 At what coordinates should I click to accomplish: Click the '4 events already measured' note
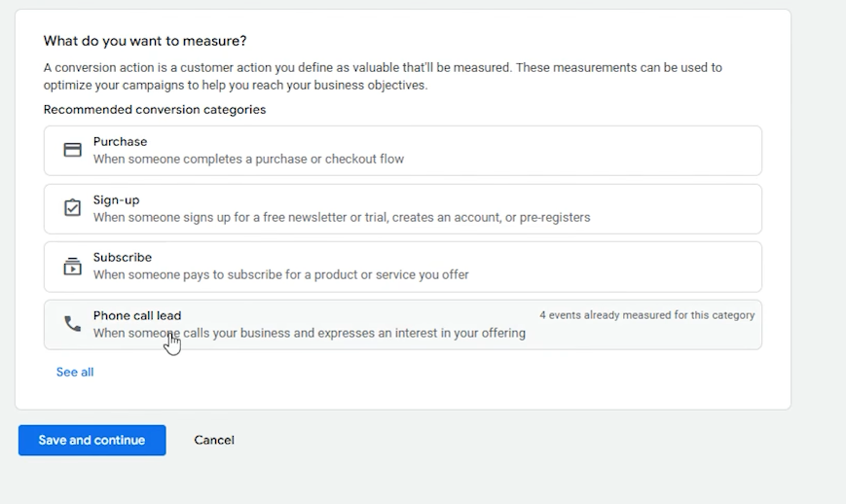(x=646, y=315)
